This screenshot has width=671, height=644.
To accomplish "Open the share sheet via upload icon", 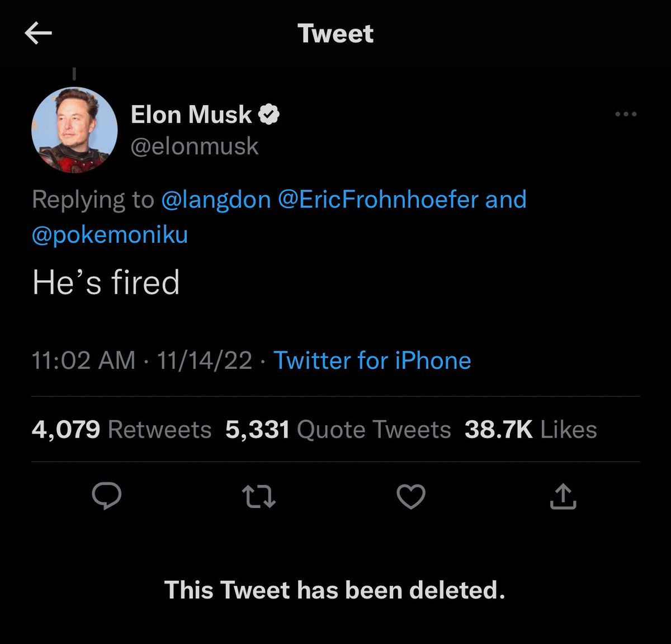I will click(563, 497).
